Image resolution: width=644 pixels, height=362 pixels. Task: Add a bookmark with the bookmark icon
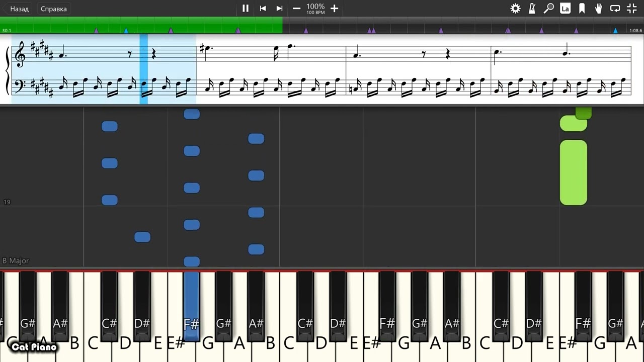[x=582, y=9]
